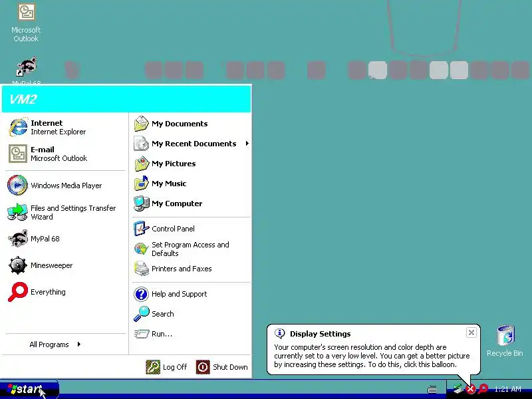This screenshot has width=532, height=399.
Task: Click the Everything magnifier tray icon
Action: (483, 389)
